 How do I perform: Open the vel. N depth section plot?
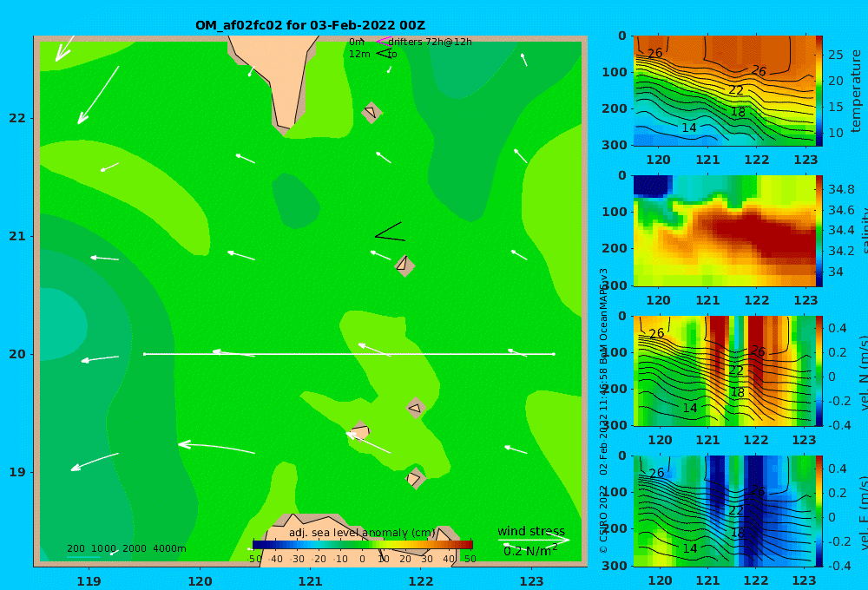724,370
